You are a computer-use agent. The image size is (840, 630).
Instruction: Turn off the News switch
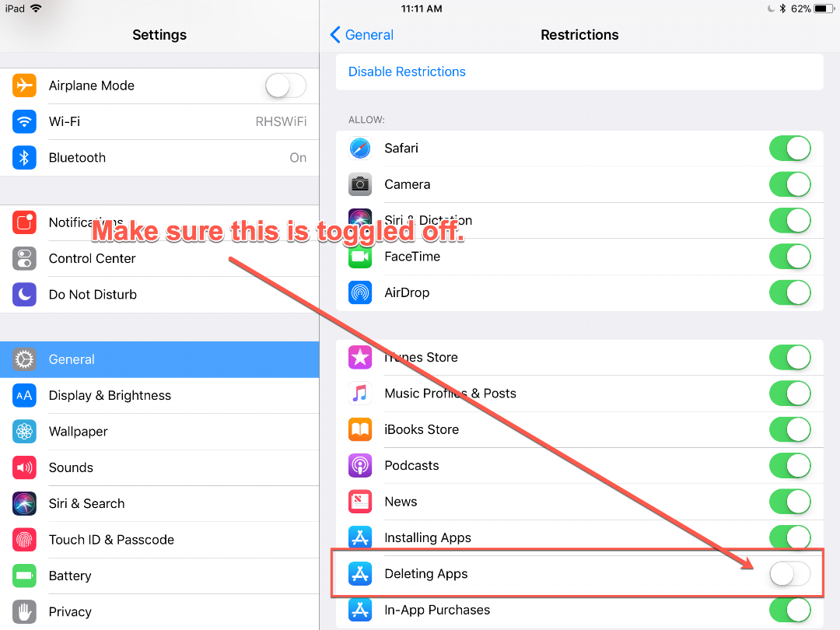click(x=789, y=502)
